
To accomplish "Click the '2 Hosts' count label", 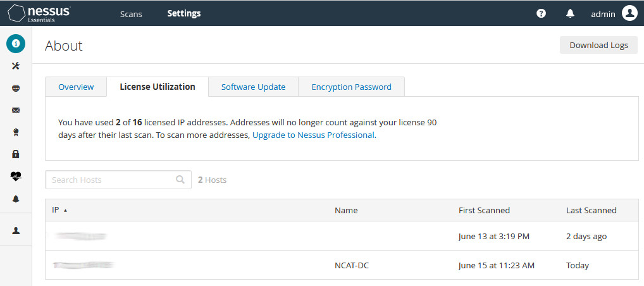I will (212, 180).
